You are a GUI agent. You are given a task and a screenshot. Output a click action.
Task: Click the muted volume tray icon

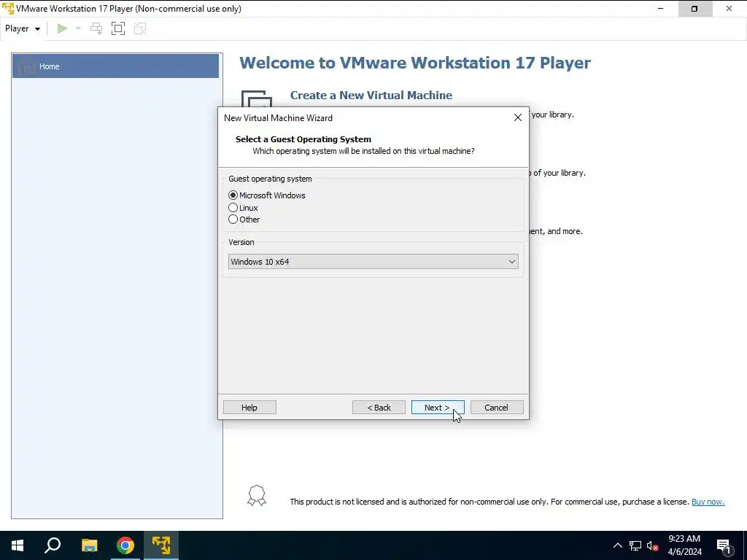tap(653, 545)
